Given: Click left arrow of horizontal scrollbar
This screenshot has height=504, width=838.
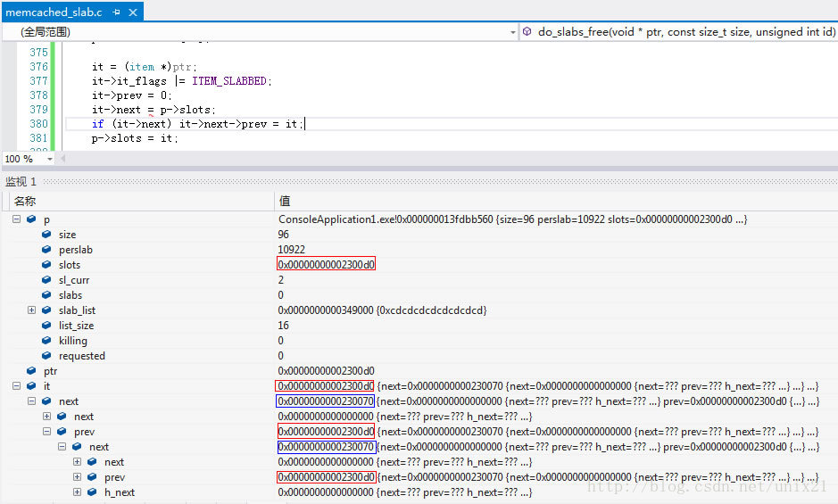Looking at the screenshot, I should coord(62,158).
